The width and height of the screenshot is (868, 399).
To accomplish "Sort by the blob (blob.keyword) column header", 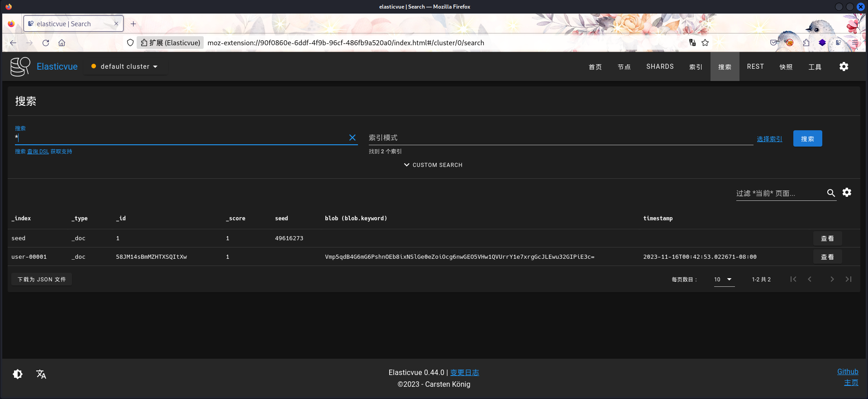I will [x=356, y=218].
